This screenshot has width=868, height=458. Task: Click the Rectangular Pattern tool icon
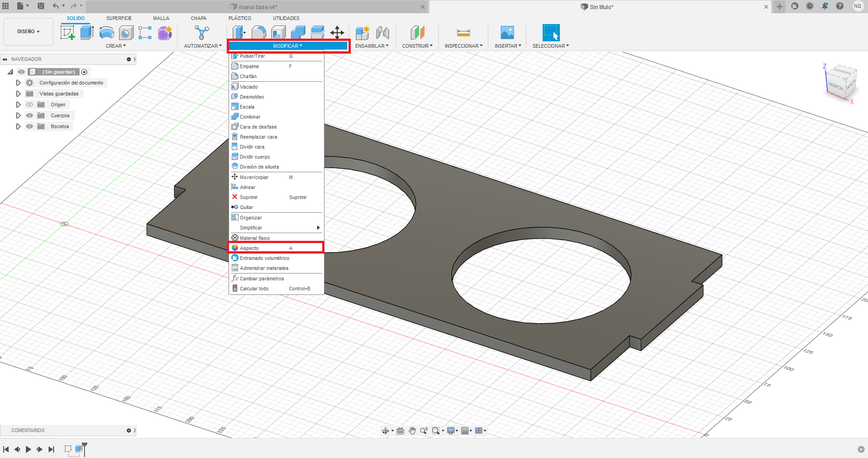(145, 33)
